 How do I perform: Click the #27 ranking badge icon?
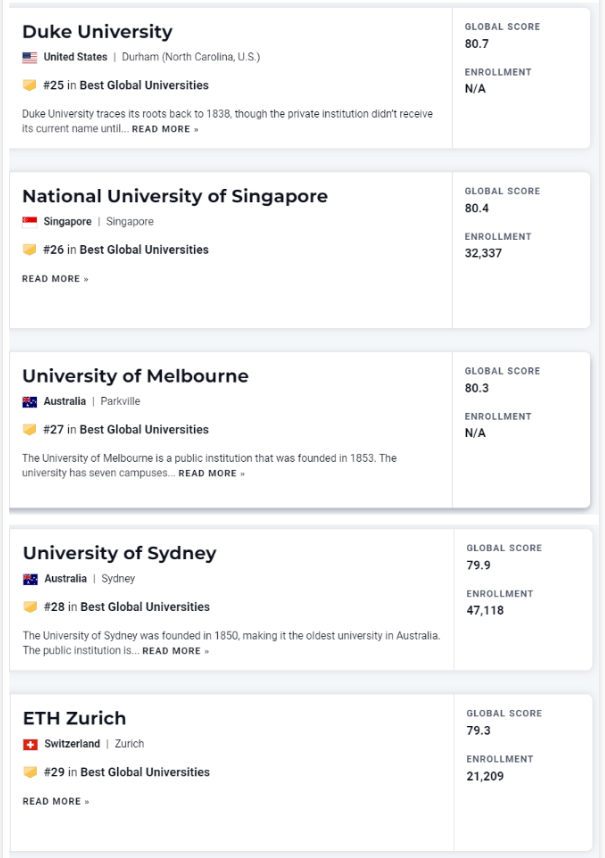30,430
